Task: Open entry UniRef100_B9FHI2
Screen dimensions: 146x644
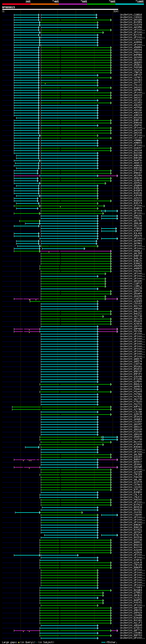Action: [131, 407]
